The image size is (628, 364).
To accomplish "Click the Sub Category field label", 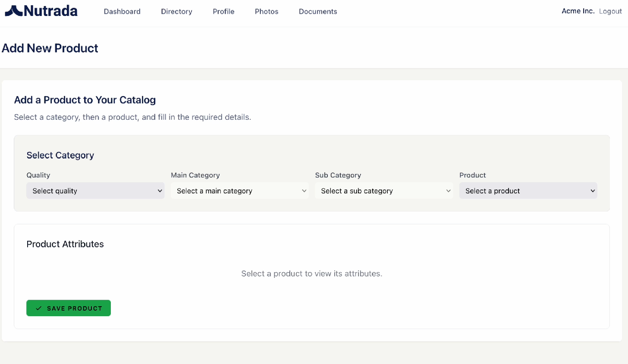I will pos(338,175).
